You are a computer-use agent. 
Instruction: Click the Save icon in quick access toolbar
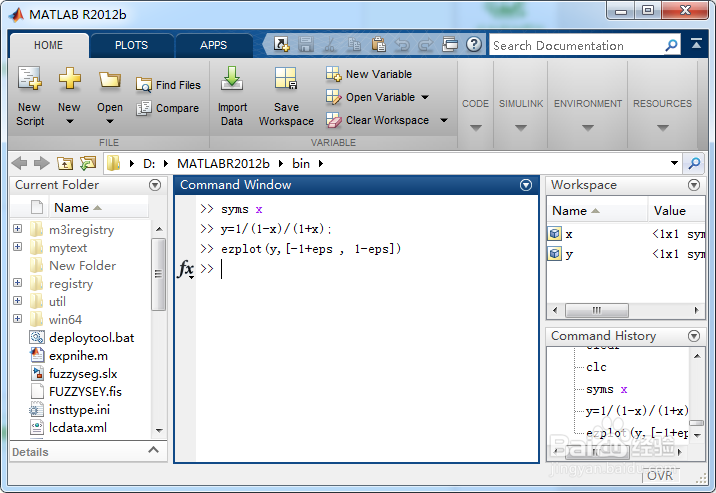coord(305,45)
